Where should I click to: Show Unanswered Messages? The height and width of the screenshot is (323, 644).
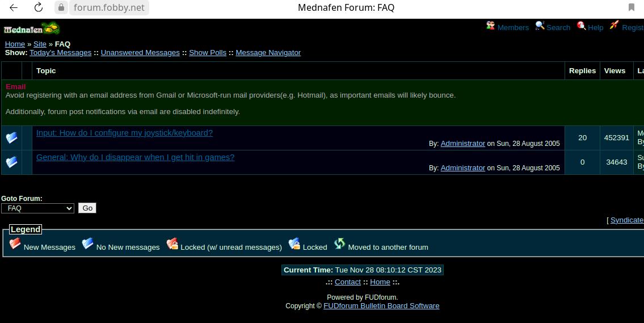pos(140,53)
